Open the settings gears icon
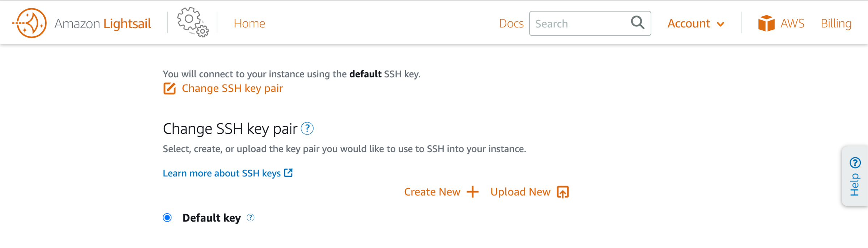This screenshot has height=248, width=868. pos(193,22)
